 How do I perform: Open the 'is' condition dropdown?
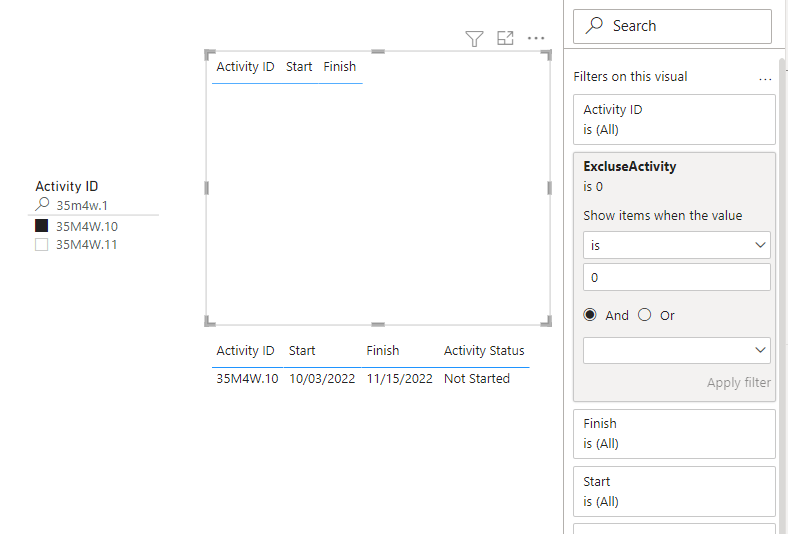(x=676, y=245)
